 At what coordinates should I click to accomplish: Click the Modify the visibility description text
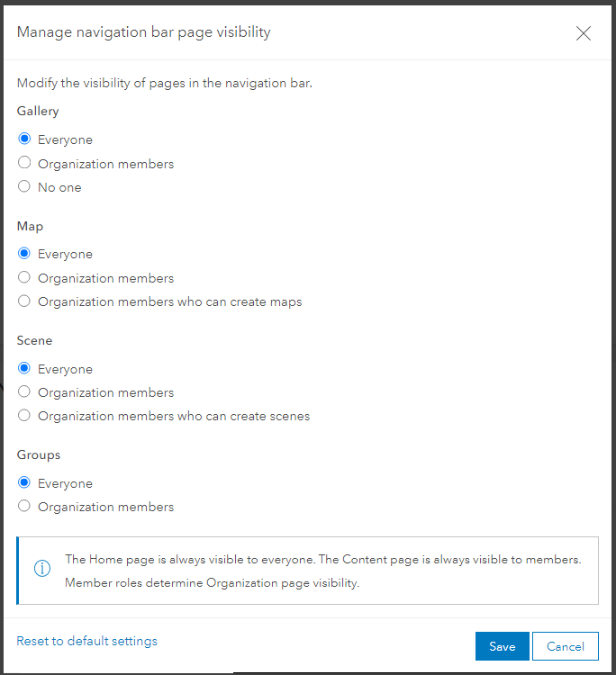165,83
